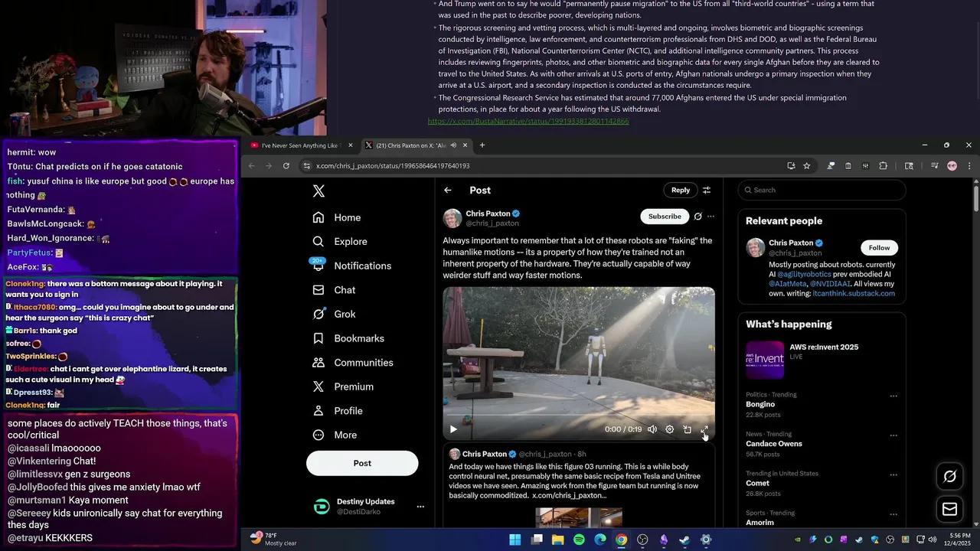
Task: Open Windows Start menu
Action: 515,540
